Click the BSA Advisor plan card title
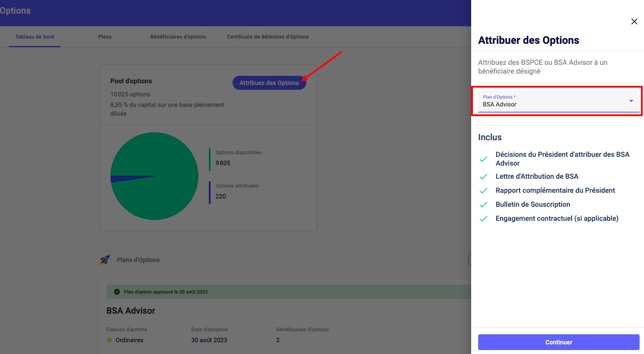 131,311
